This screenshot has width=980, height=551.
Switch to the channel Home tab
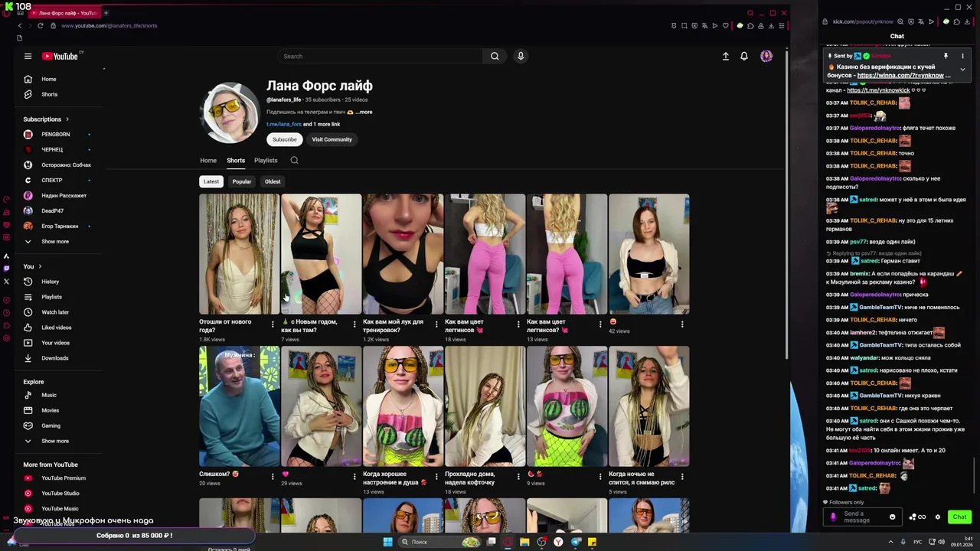pos(208,160)
